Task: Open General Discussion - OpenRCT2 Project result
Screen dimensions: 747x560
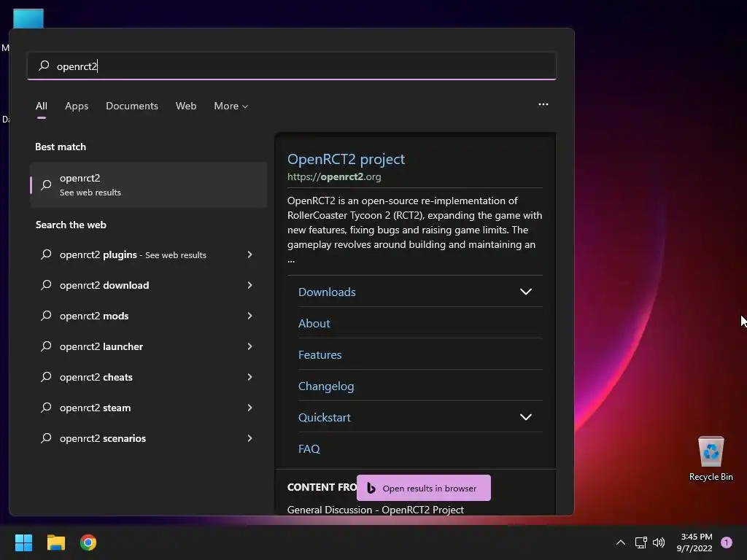Action: [376, 510]
